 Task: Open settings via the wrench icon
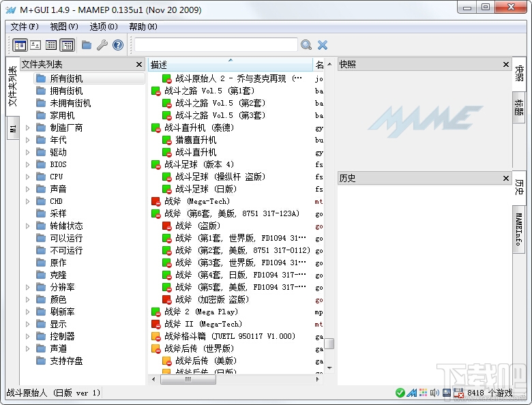(102, 45)
